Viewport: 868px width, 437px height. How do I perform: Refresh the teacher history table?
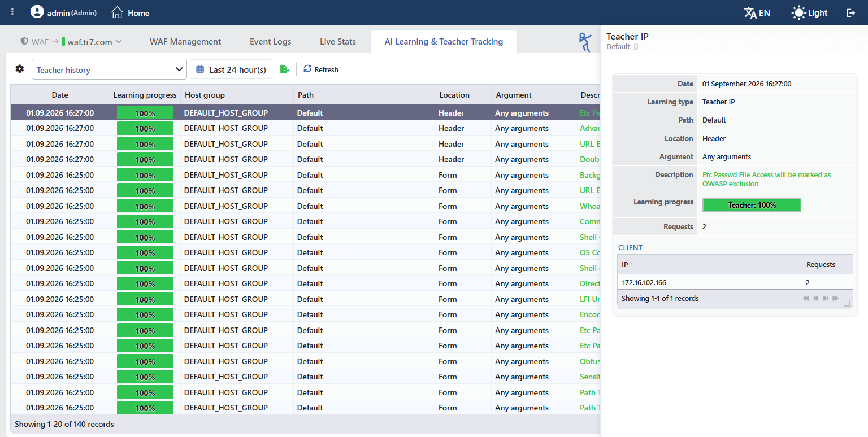pyautogui.click(x=321, y=69)
